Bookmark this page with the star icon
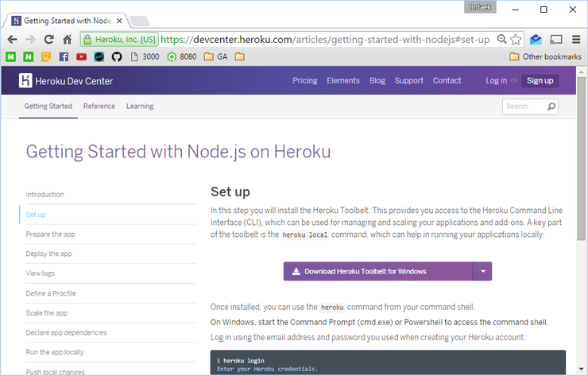The height and width of the screenshot is (376, 588). coord(516,40)
